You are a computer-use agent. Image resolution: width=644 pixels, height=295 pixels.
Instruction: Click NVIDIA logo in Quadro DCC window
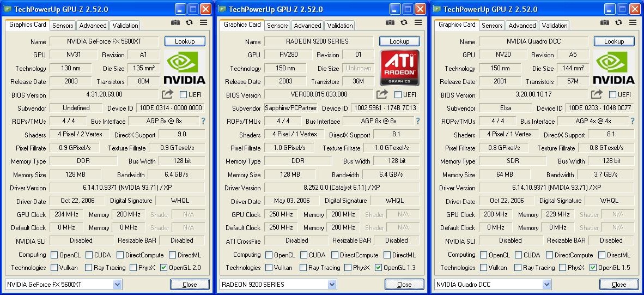tap(614, 68)
